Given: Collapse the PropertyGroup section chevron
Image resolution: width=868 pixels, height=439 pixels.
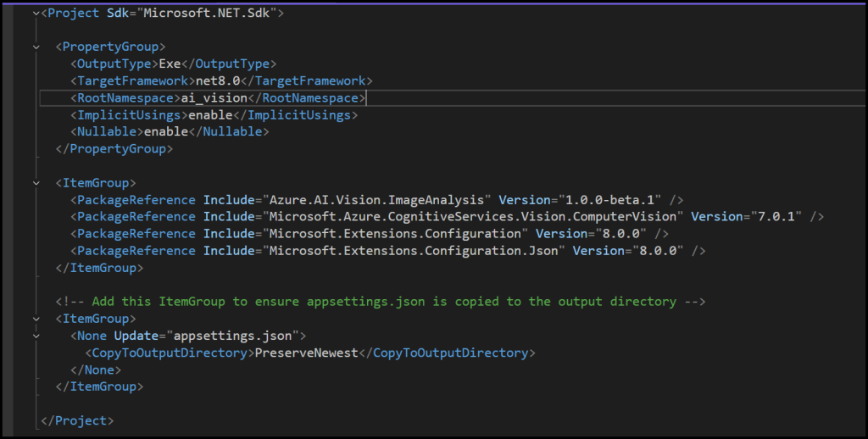Looking at the screenshot, I should pos(36,47).
